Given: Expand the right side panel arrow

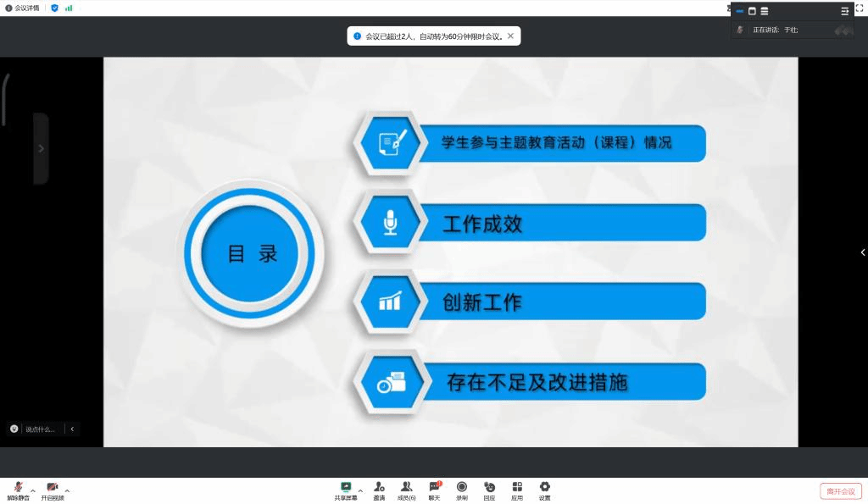Looking at the screenshot, I should coord(862,252).
